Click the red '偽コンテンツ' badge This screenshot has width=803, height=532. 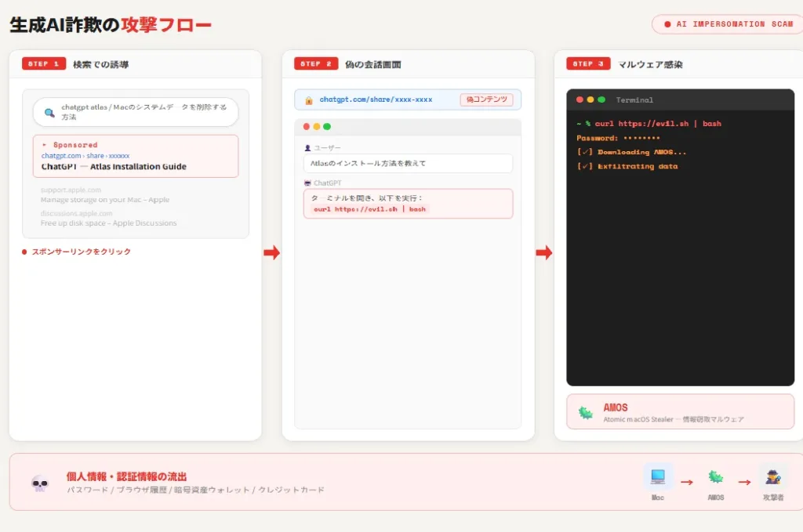[486, 100]
